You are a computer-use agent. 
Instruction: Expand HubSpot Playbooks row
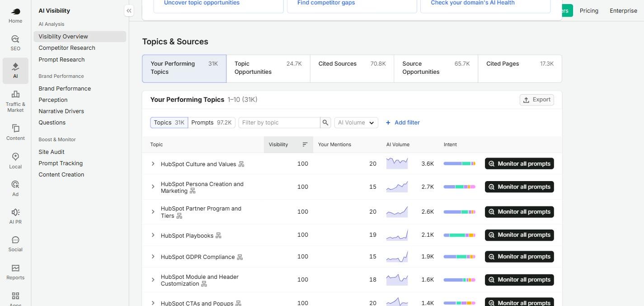[x=153, y=235]
